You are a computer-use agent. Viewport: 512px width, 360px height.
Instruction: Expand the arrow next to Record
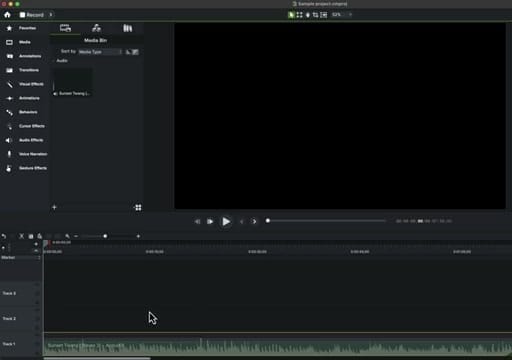51,15
